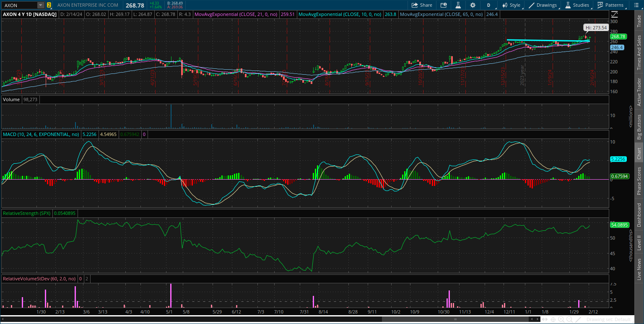Image resolution: width=644 pixels, height=324 pixels.
Task: Click RelativeVolumeStDev (60, 2.0, no) label
Action: (x=39, y=278)
